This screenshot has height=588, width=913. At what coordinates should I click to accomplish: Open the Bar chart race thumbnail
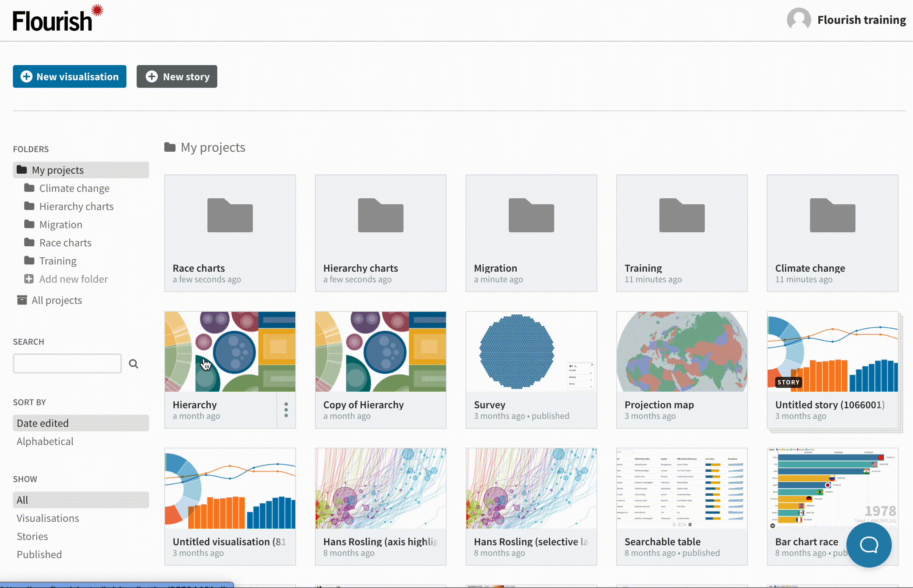point(832,489)
